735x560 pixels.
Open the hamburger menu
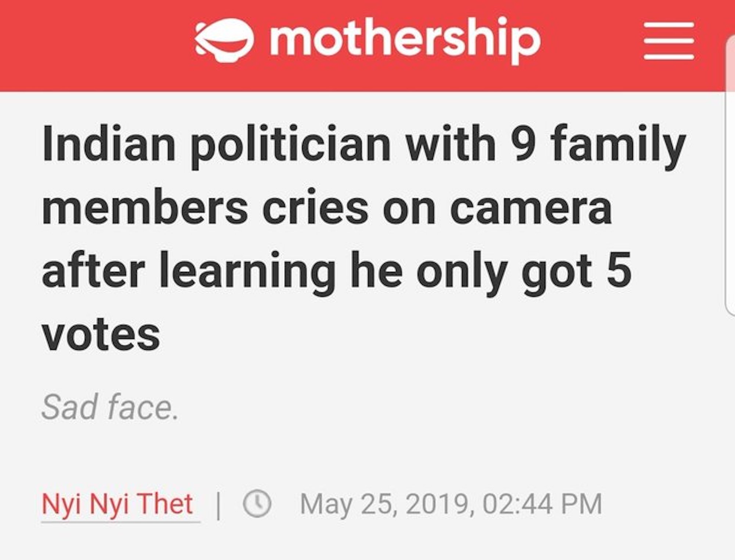pyautogui.click(x=669, y=41)
